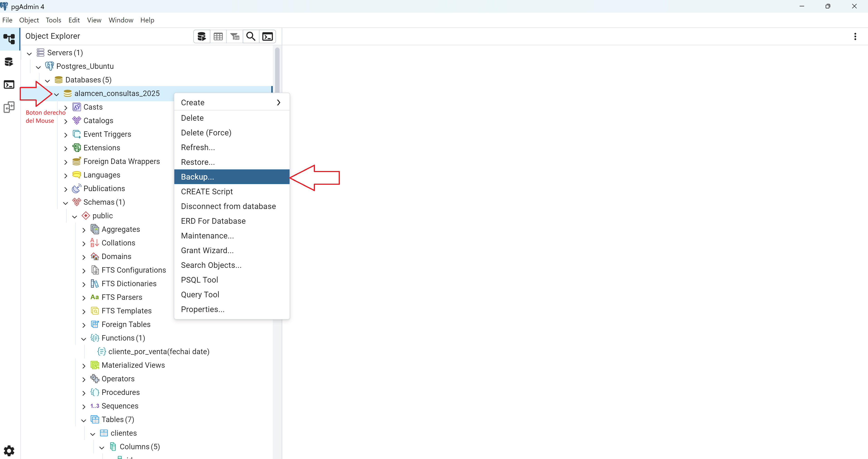This screenshot has width=868, height=459.
Task: Open PSQL workspace sidebar terminal icon
Action: (x=9, y=85)
